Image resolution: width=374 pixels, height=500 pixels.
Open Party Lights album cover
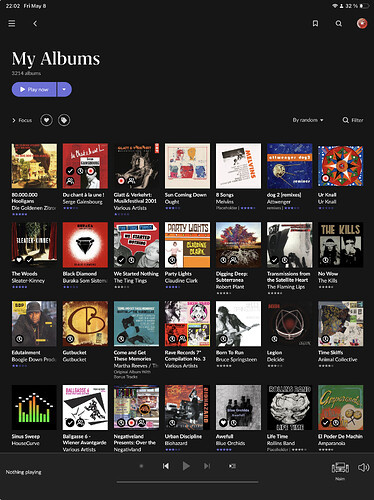pyautogui.click(x=187, y=245)
